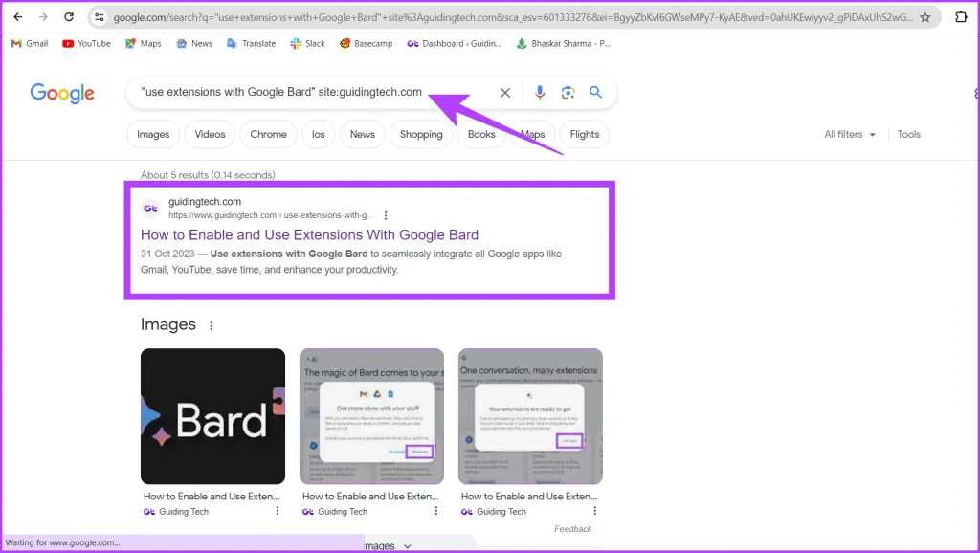Go to the Google logo homepage

pos(62,93)
